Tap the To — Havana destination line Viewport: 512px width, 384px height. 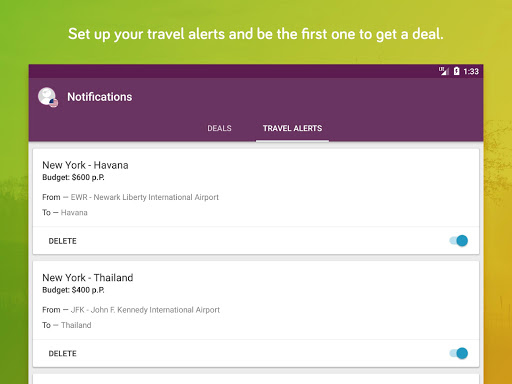[65, 213]
